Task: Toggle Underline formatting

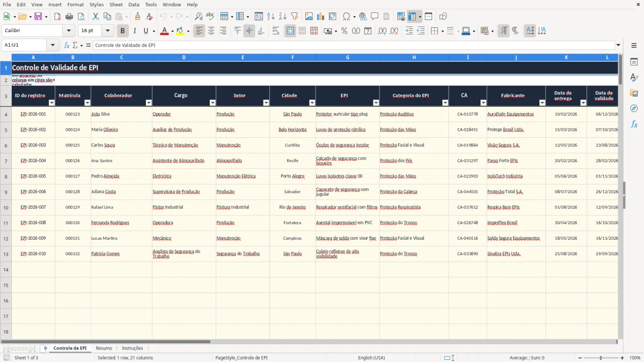Action: (x=145, y=31)
